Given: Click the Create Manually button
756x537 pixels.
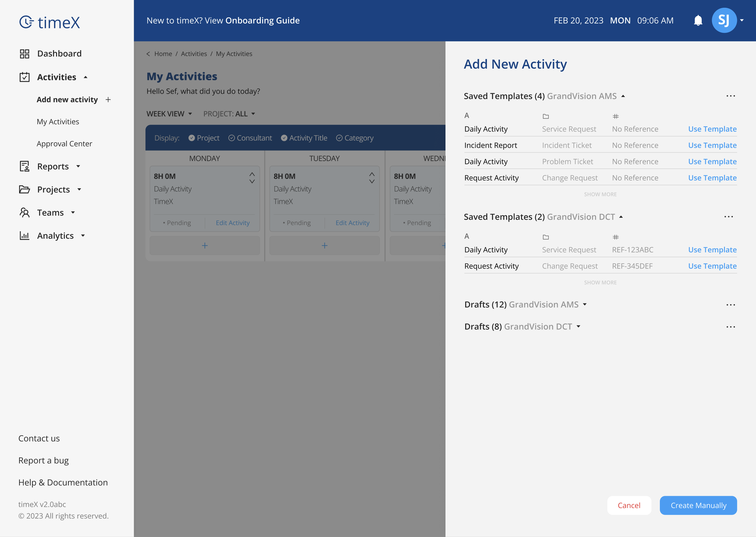Looking at the screenshot, I should pos(698,505).
